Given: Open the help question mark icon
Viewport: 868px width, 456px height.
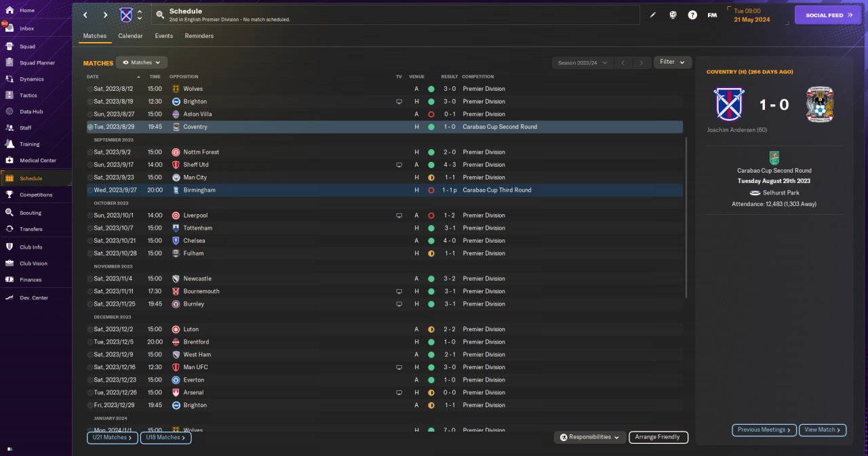Looking at the screenshot, I should pos(692,15).
